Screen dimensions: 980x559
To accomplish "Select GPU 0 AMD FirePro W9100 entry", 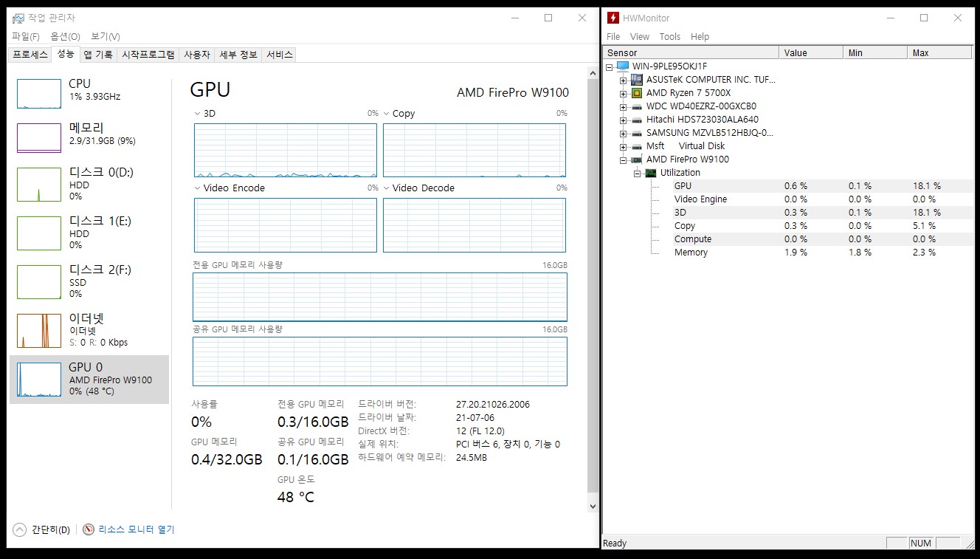I will [x=89, y=379].
